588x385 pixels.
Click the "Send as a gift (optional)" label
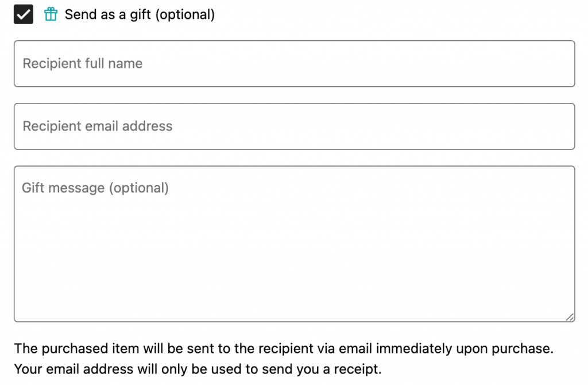coord(140,14)
